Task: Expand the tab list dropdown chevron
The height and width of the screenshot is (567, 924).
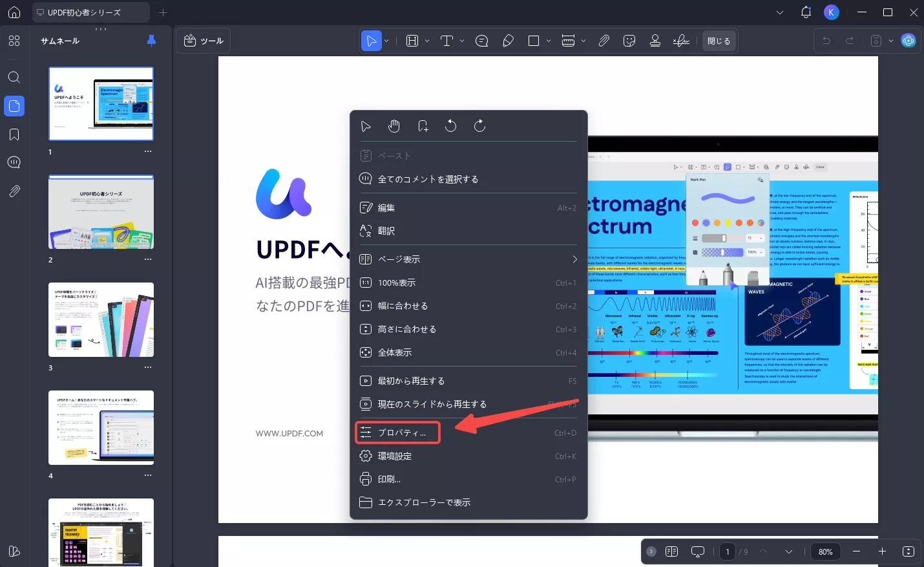Action: [780, 12]
